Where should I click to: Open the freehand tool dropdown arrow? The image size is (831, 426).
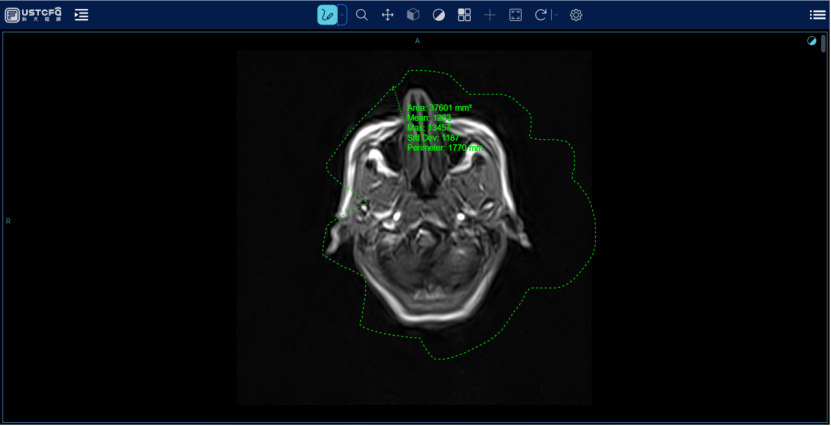pos(343,15)
